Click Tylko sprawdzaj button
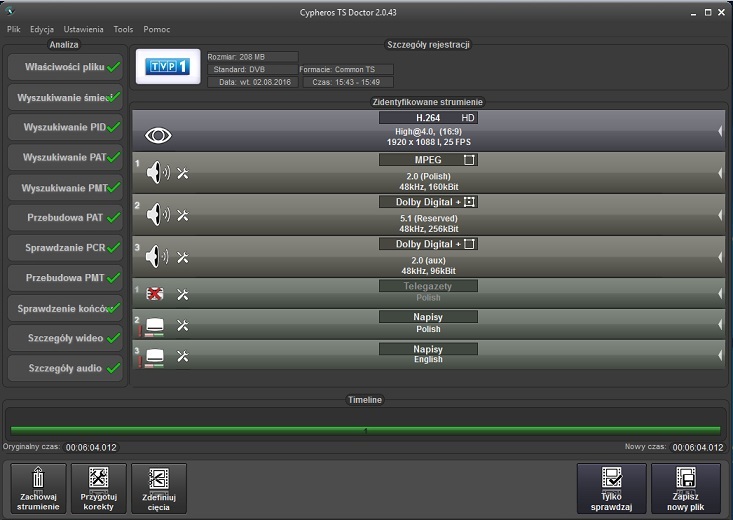The image size is (733, 520). [x=611, y=488]
